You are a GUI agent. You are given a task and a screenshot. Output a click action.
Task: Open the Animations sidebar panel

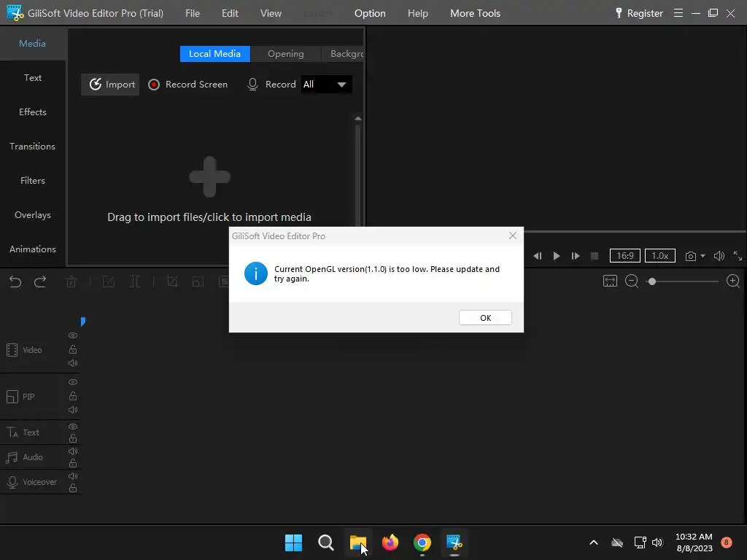pyautogui.click(x=32, y=249)
